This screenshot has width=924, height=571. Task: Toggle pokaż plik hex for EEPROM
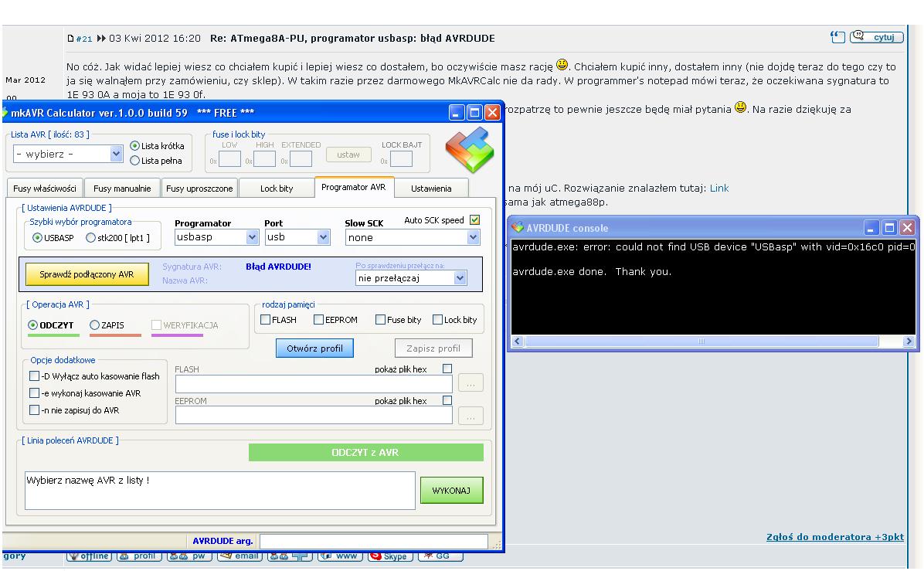[447, 401]
